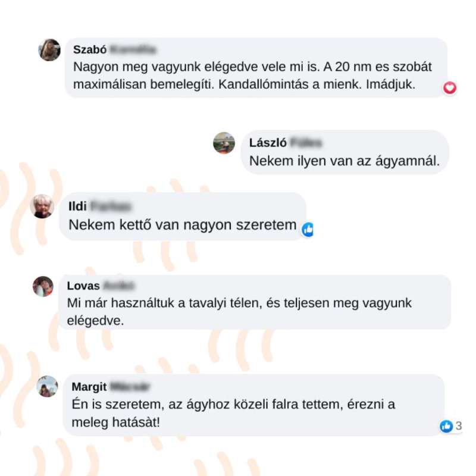Open Lovas's profile picture
Image resolution: width=476 pixels, height=476 pixels.
[43, 286]
